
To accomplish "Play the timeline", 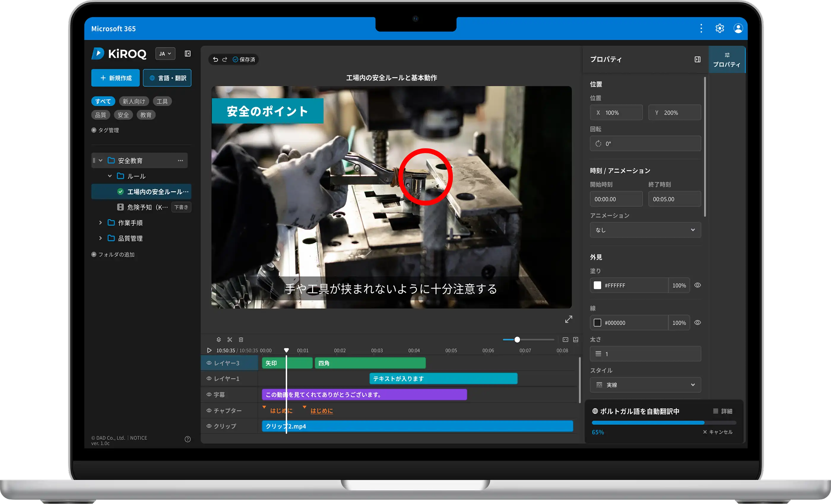I will click(209, 351).
